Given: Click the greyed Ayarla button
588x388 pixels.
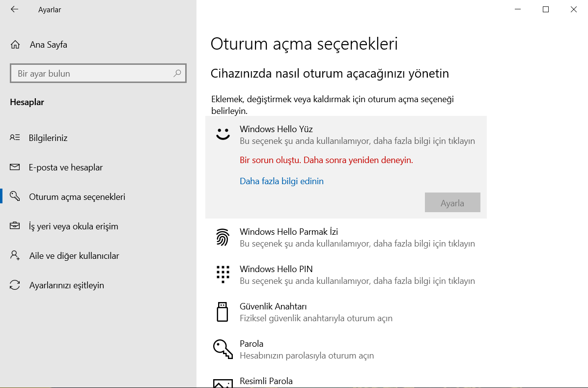Looking at the screenshot, I should pyautogui.click(x=452, y=202).
